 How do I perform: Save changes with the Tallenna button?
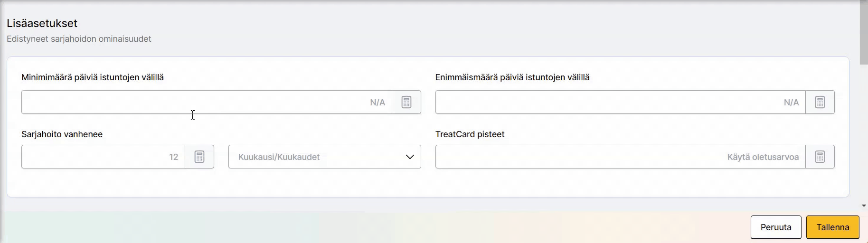point(832,227)
